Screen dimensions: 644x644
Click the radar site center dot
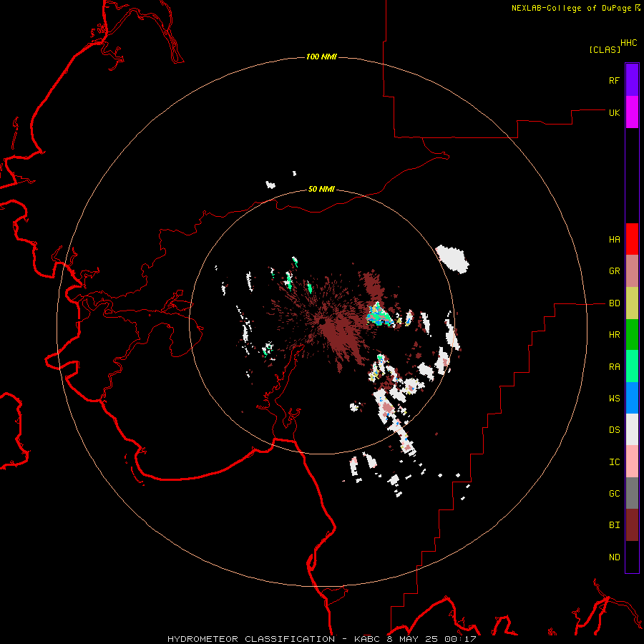pos(323,321)
